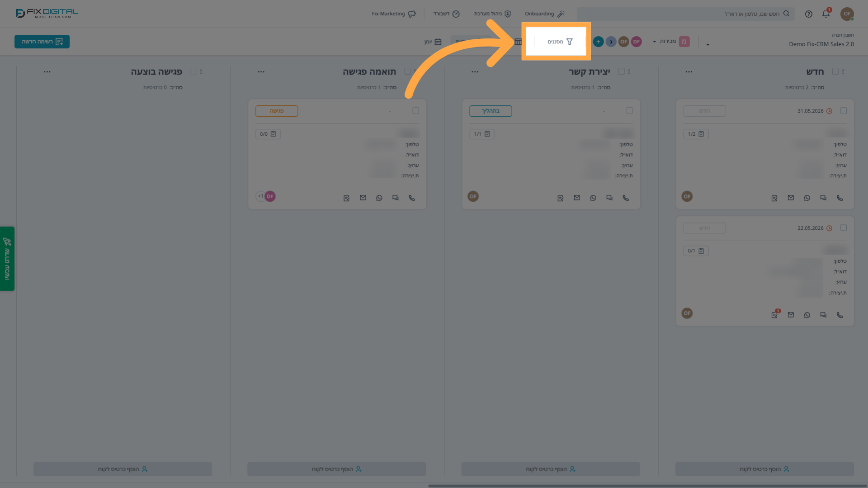Click the FIX DIGITAL logo
Screen dimensions: 868x488
click(x=47, y=13)
